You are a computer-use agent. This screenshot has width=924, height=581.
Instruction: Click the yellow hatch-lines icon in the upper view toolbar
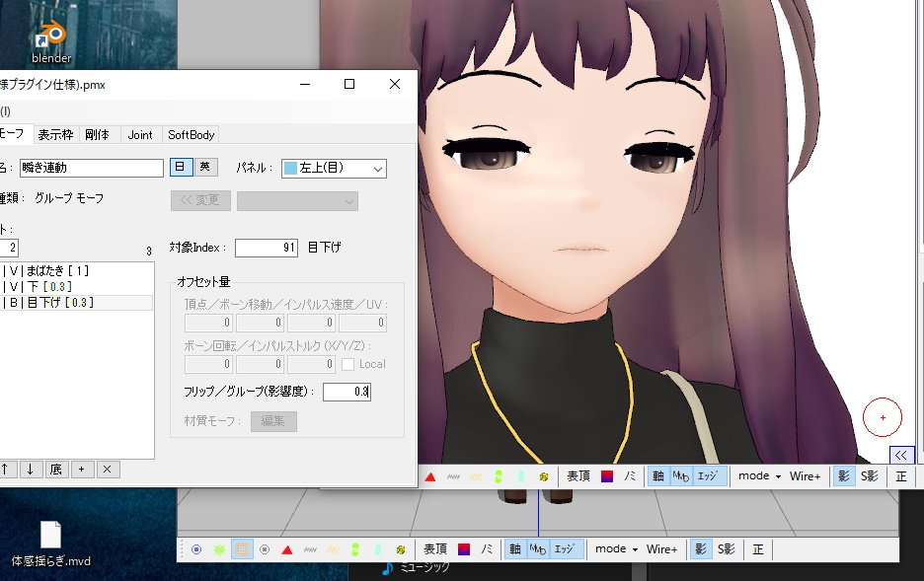476,476
